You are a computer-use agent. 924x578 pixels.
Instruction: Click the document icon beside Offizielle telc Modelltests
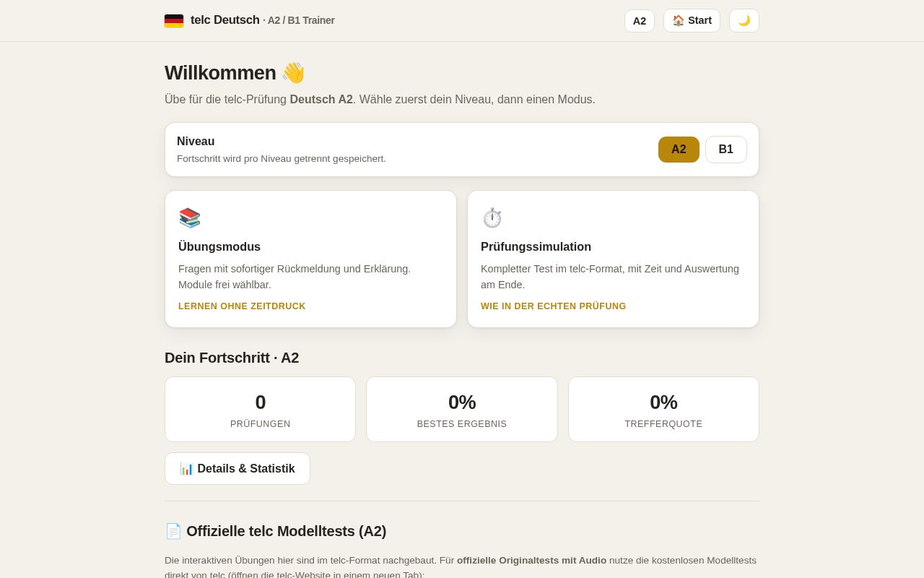point(173,531)
